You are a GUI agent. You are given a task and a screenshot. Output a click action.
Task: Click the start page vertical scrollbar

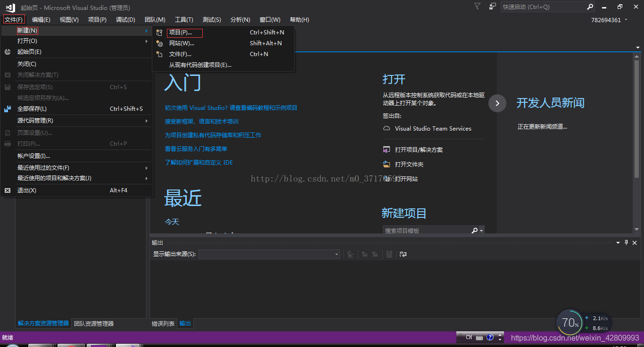coord(637,119)
